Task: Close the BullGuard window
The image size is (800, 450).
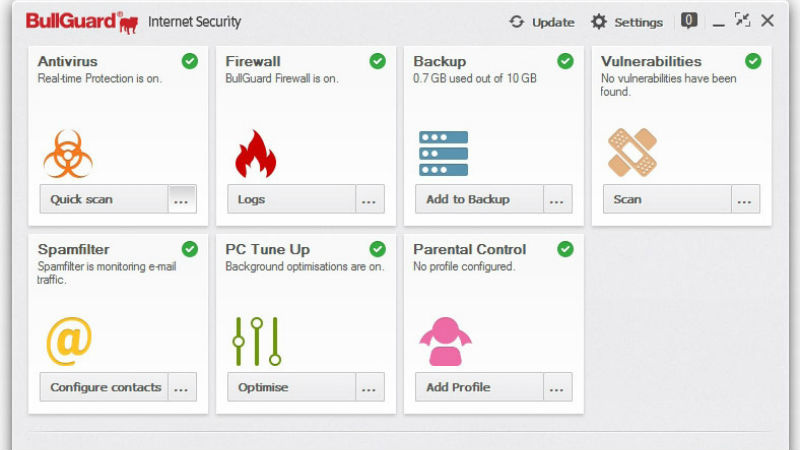Action: click(x=767, y=20)
